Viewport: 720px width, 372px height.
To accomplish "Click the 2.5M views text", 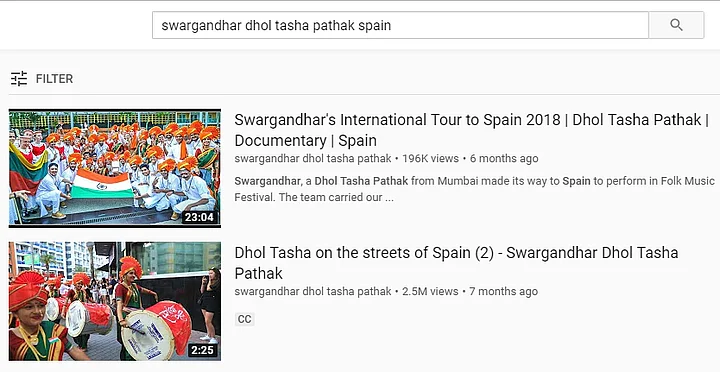I will point(430,292).
